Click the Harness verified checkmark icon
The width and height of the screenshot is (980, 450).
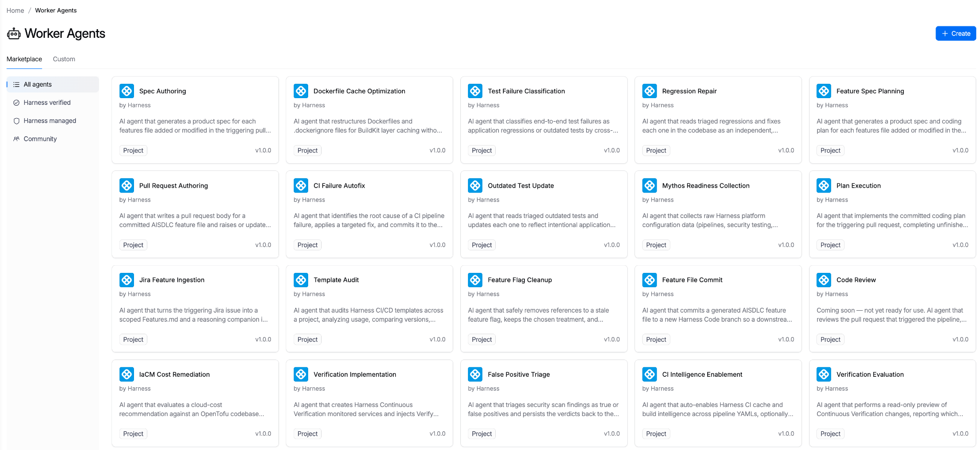coord(16,102)
